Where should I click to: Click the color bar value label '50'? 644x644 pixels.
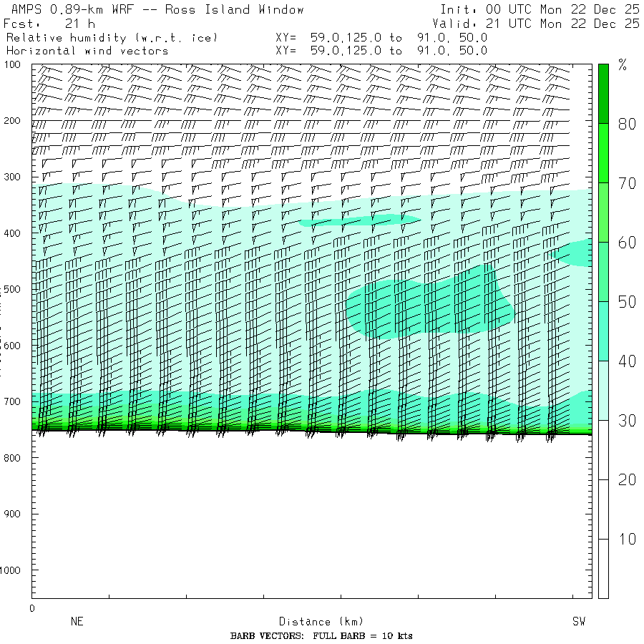click(627, 302)
